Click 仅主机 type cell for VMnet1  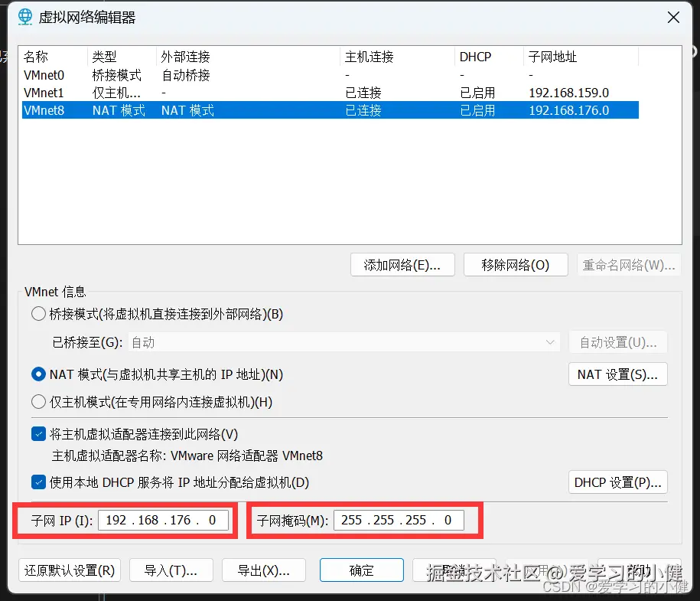click(x=116, y=93)
